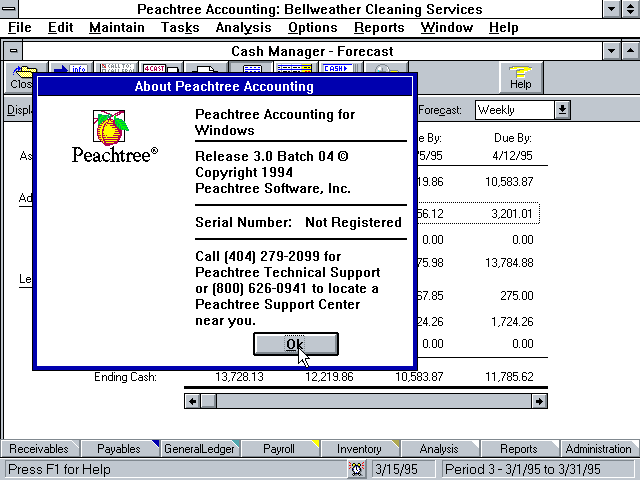Click Ok in About Peachtree Accounting dialog

296,344
